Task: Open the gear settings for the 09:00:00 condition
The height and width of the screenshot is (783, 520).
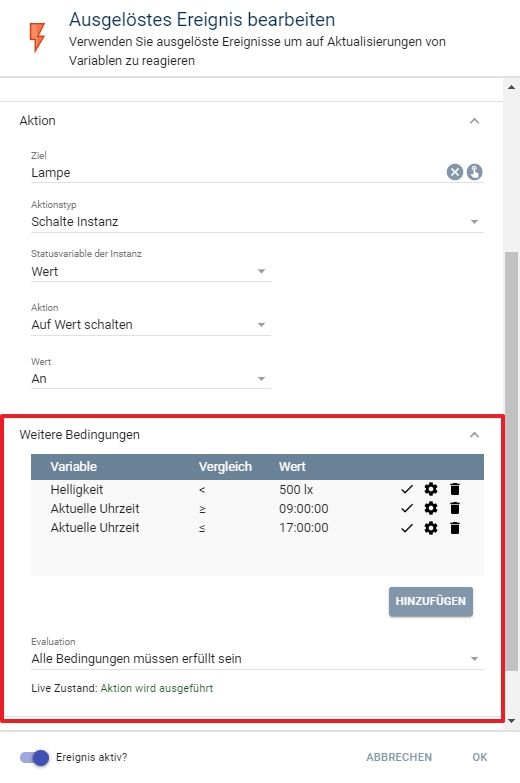Action: pyautogui.click(x=431, y=508)
